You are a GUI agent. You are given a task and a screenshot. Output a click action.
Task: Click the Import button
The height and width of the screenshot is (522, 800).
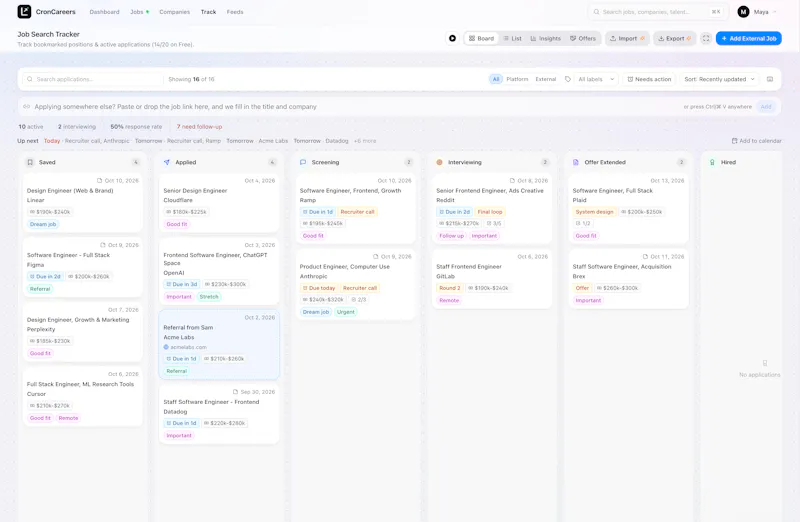point(627,38)
